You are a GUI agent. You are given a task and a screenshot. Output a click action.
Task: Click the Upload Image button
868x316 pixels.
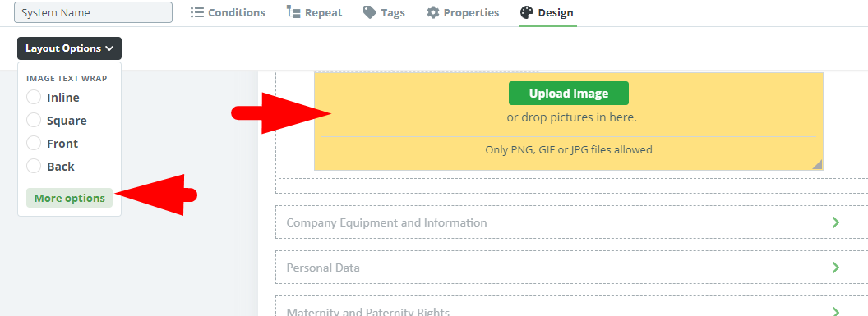click(x=569, y=94)
